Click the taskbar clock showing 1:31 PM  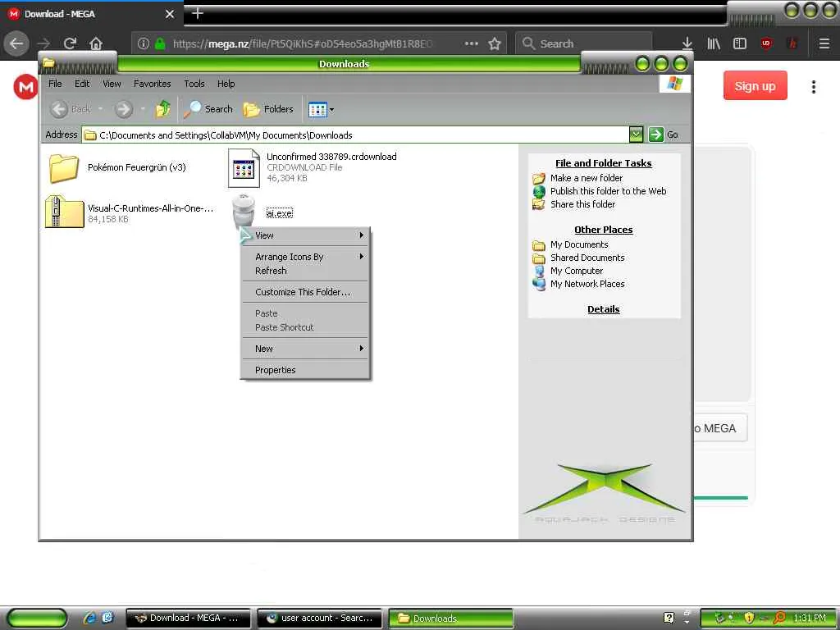(x=810, y=619)
